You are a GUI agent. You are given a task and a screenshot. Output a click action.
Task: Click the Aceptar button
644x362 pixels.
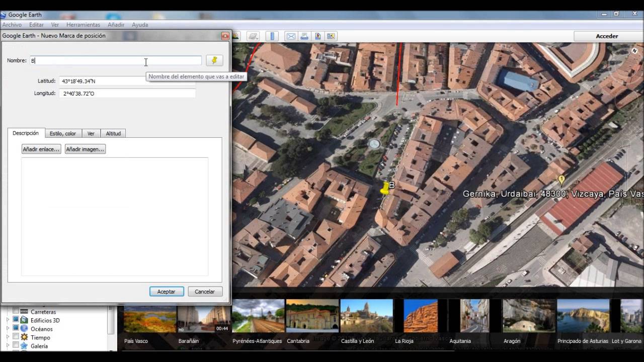(167, 292)
